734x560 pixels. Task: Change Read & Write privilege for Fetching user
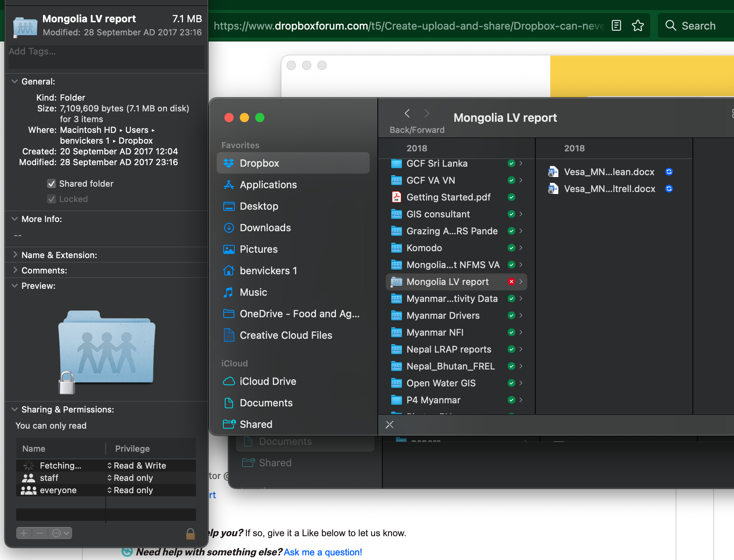coord(137,466)
